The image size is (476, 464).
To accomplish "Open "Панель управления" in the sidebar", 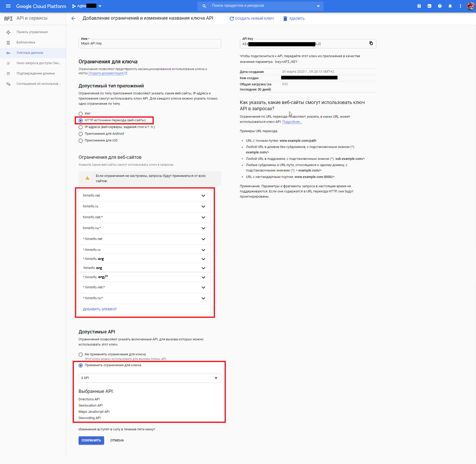I will 32,32.
